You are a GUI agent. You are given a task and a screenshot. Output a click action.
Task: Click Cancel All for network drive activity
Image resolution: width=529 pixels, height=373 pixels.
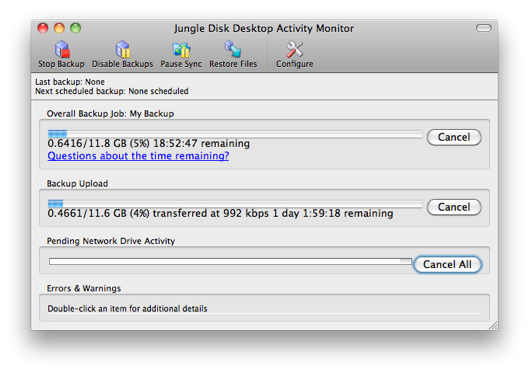(447, 264)
